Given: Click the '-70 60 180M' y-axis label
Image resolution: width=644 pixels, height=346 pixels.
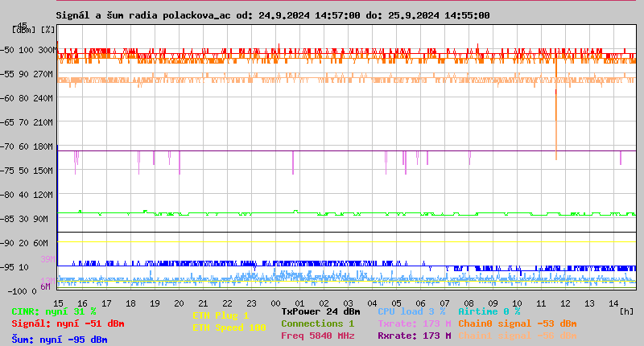Looking at the screenshot, I should pos(27,146).
